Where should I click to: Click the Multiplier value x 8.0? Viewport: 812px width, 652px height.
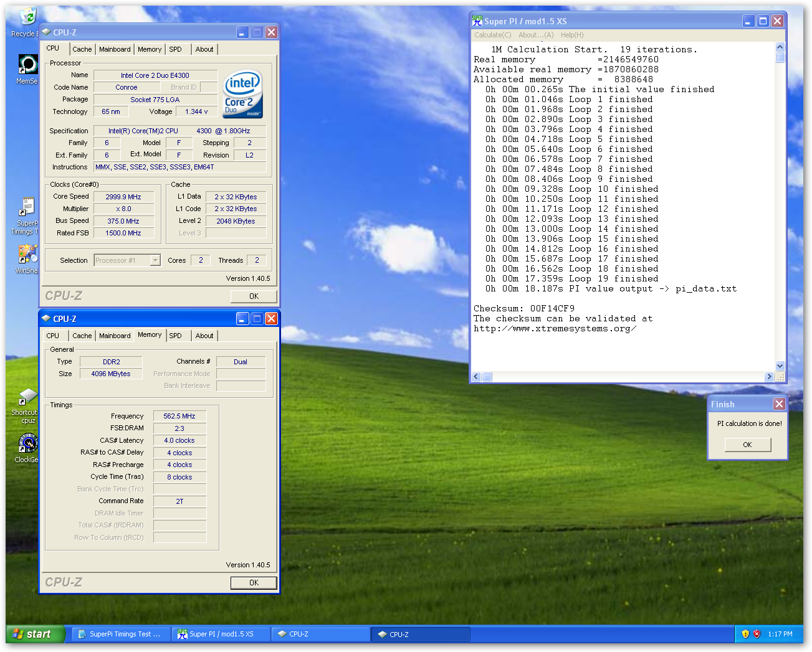coord(123,209)
